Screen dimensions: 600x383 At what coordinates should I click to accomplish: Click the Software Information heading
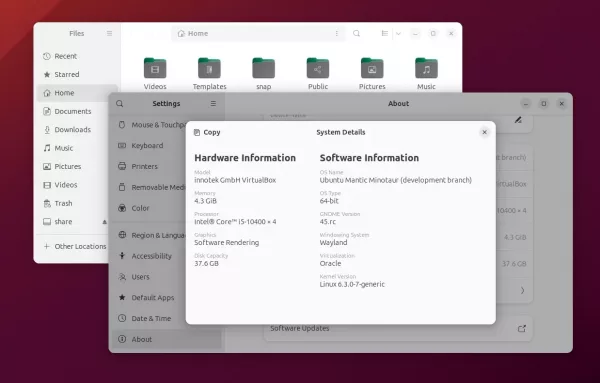coord(369,158)
